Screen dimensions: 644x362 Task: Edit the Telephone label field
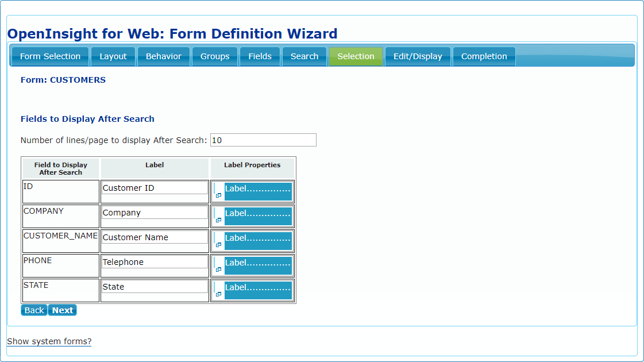pos(155,262)
